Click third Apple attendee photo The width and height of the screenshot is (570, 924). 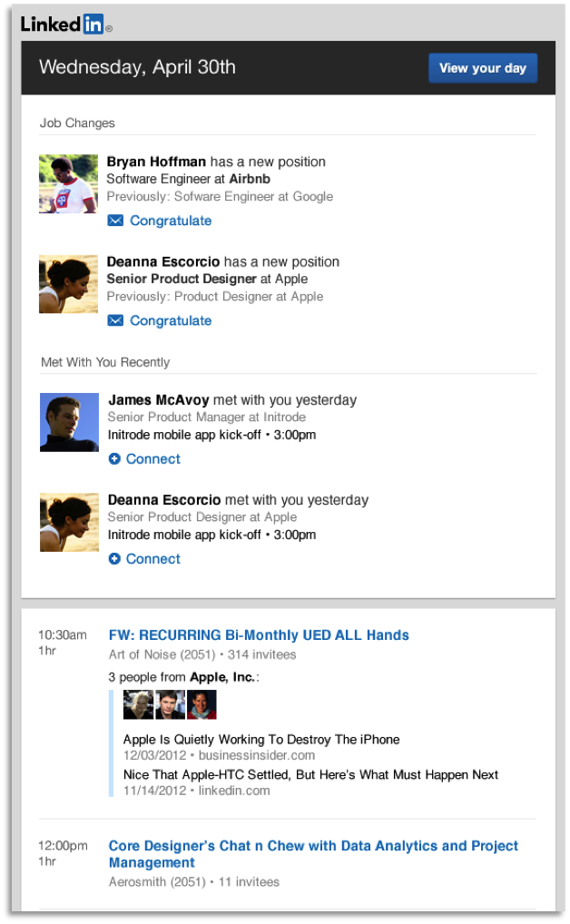click(x=201, y=704)
